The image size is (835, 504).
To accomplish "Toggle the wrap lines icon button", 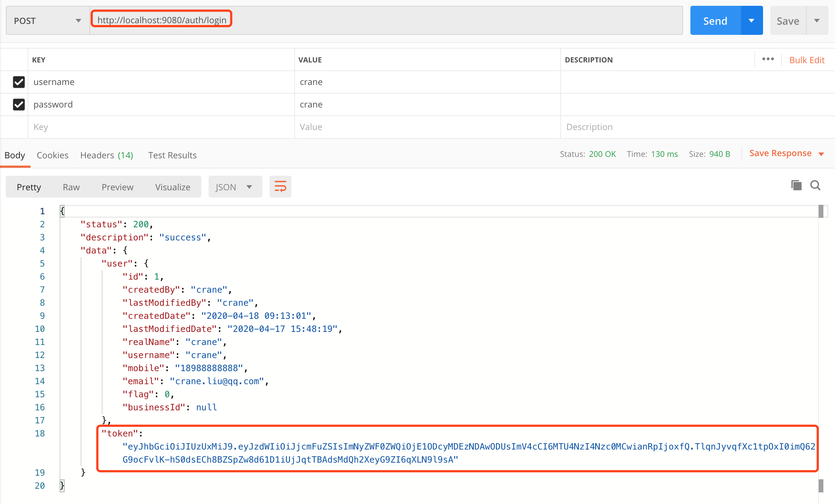I will (280, 187).
